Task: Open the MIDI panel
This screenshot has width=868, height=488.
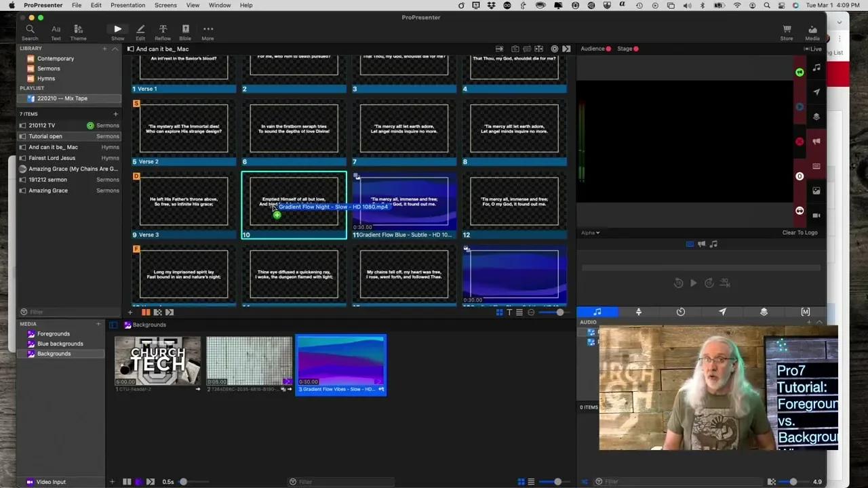Action: coord(806,312)
